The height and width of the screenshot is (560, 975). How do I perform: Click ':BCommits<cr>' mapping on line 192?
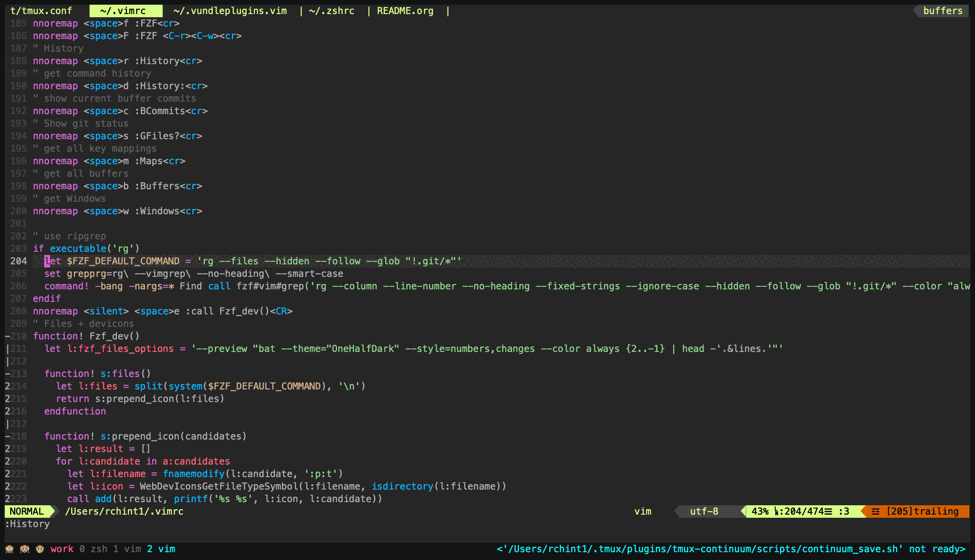(x=171, y=111)
